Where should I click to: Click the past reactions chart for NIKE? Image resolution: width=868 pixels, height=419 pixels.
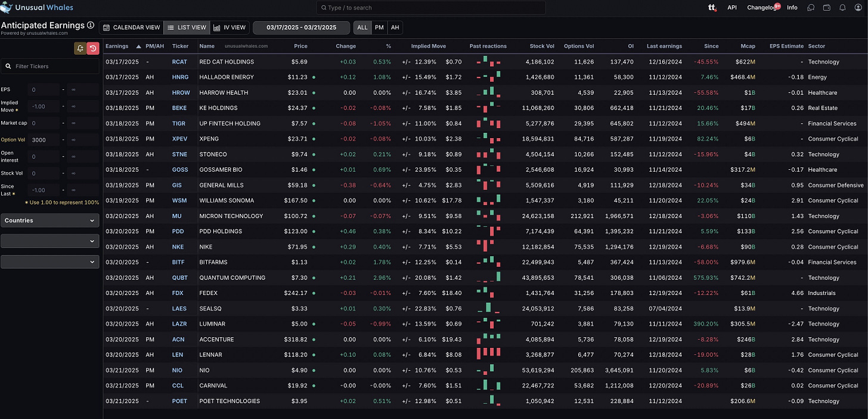coord(489,247)
